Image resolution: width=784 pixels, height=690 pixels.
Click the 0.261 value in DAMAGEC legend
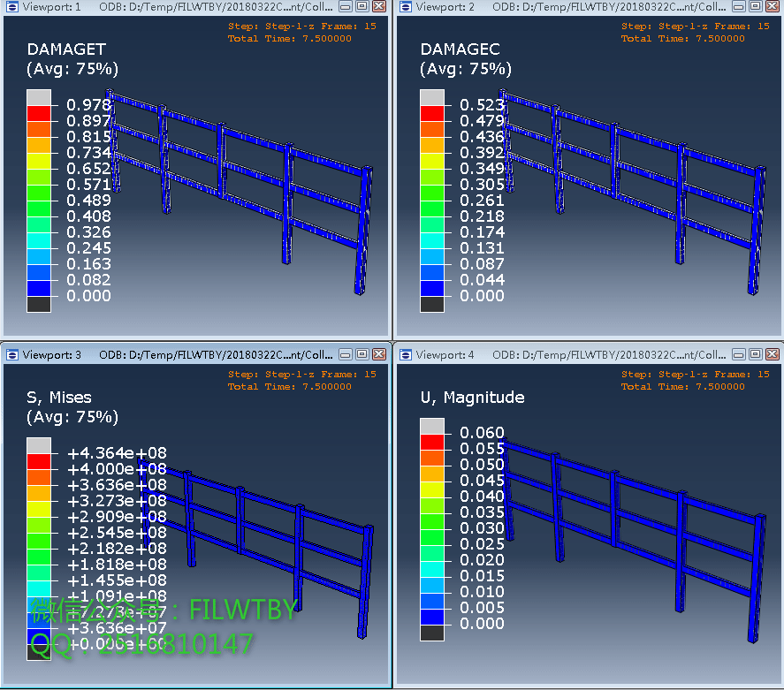pyautogui.click(x=482, y=200)
